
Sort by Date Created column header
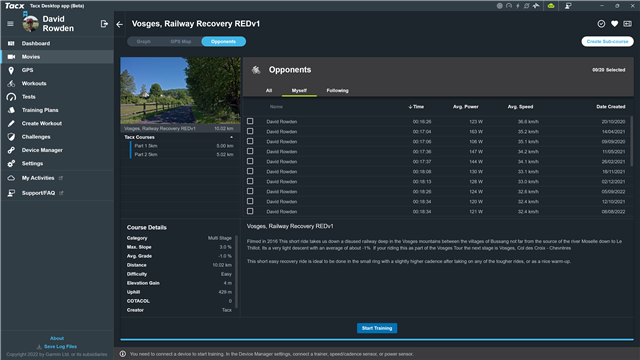click(x=610, y=107)
